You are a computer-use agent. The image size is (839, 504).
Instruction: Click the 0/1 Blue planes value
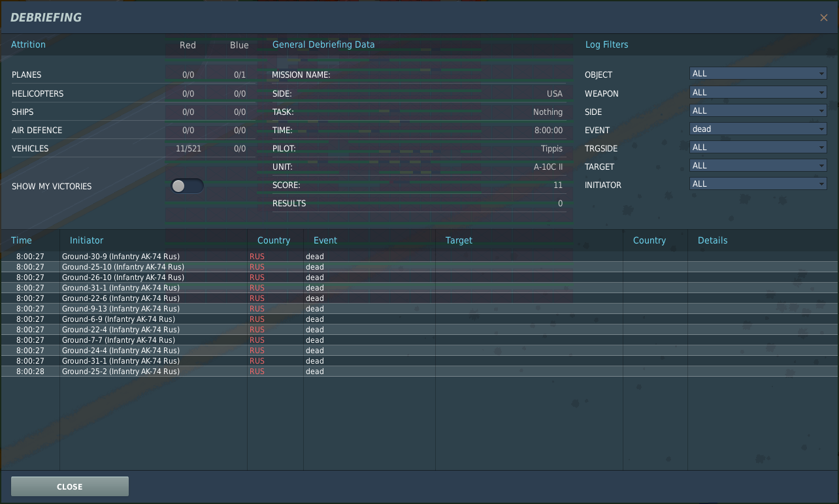pos(240,75)
